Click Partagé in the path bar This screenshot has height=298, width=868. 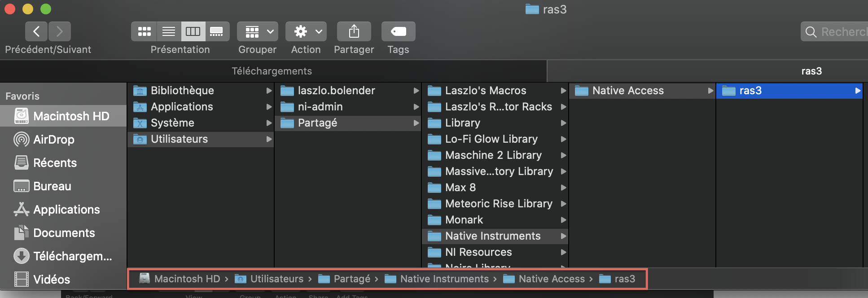tap(344, 279)
